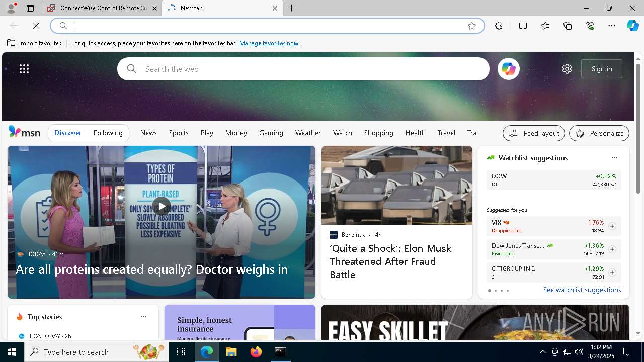644x362 pixels.
Task: Open the Sports category
Action: (x=179, y=133)
